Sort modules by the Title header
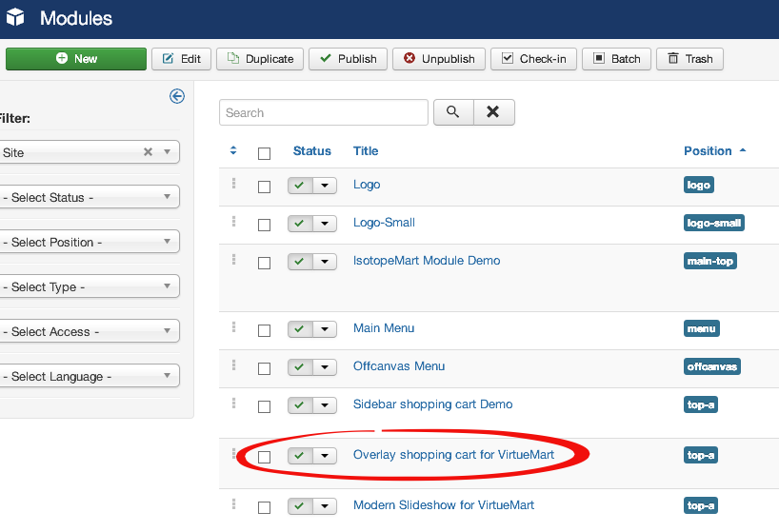The width and height of the screenshot is (779, 532). [366, 151]
